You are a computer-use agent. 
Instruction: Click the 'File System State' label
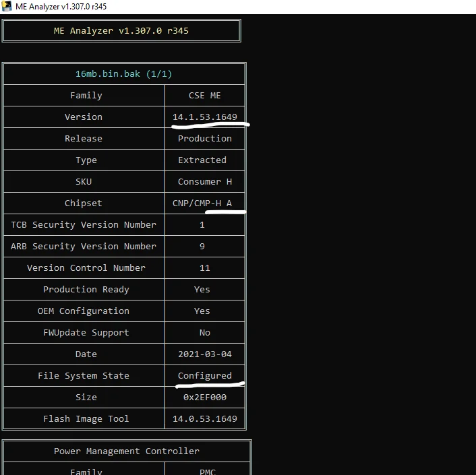84,375
